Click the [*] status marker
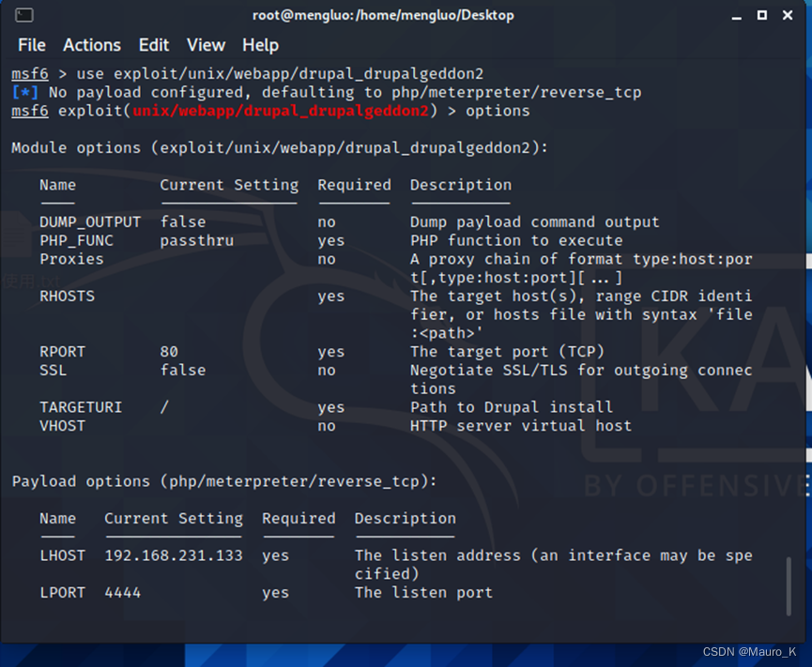The image size is (812, 667). [x=24, y=92]
